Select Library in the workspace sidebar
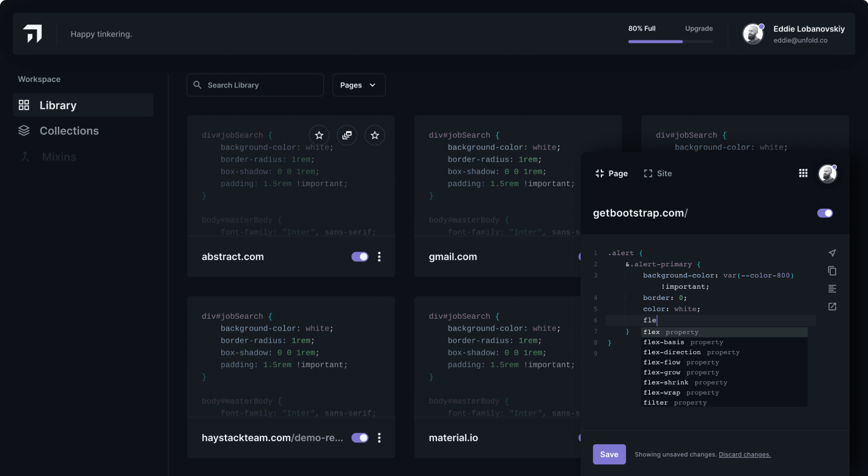This screenshot has height=476, width=868. (x=58, y=105)
